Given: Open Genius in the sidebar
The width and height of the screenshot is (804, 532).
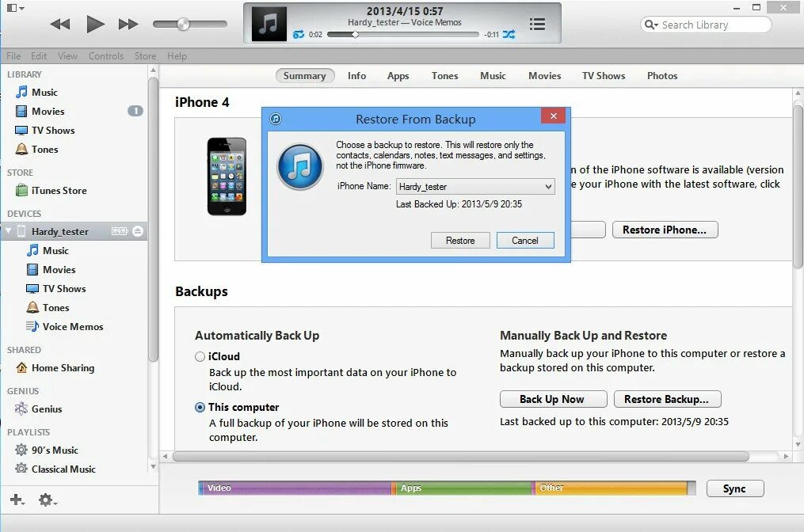Looking at the screenshot, I should 74,409.
